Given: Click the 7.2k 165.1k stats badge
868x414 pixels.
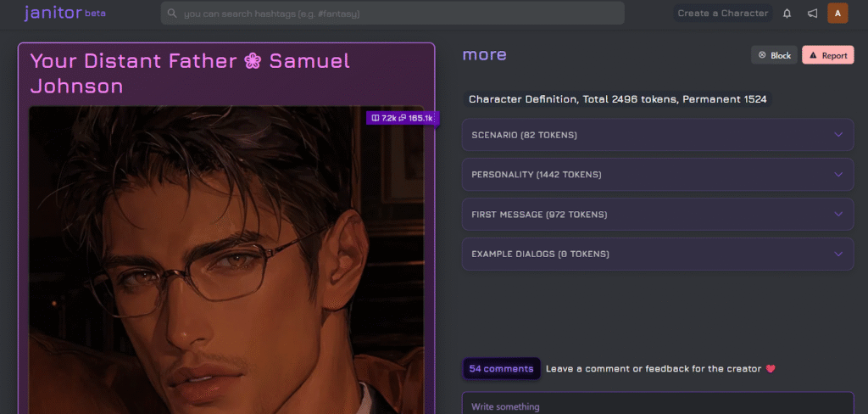Looking at the screenshot, I should pos(401,117).
